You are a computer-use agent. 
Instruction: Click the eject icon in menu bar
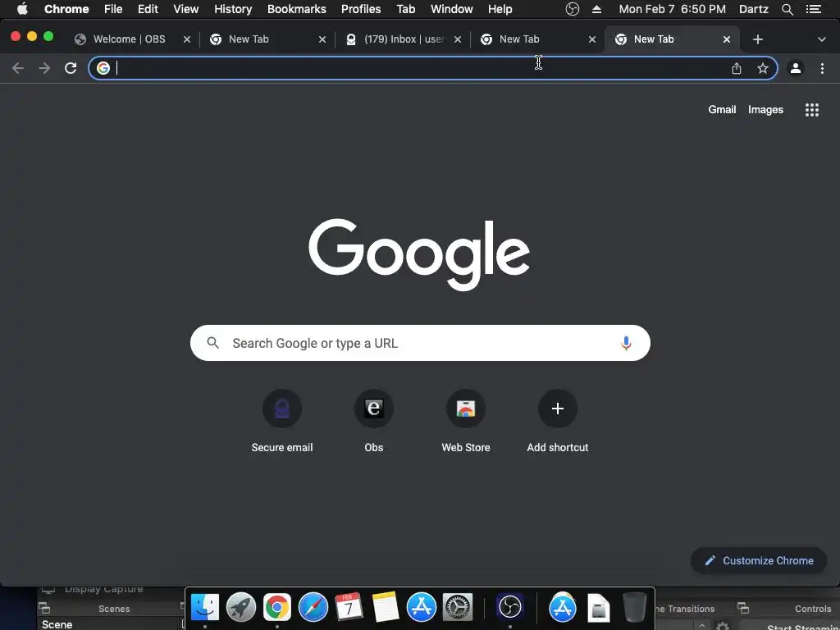pyautogui.click(x=597, y=9)
